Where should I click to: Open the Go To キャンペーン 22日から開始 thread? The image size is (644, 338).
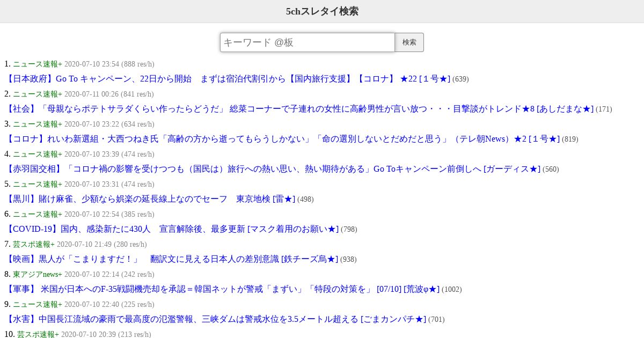pos(228,79)
